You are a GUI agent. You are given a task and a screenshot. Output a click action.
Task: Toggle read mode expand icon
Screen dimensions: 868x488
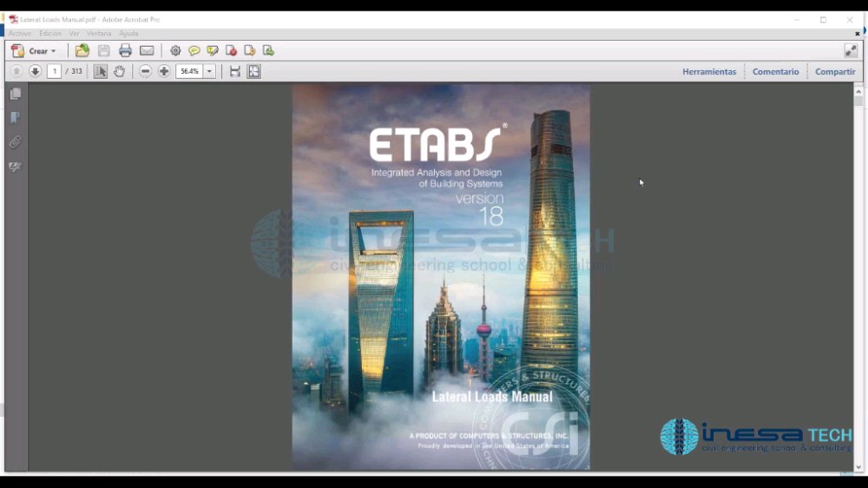pyautogui.click(x=851, y=51)
